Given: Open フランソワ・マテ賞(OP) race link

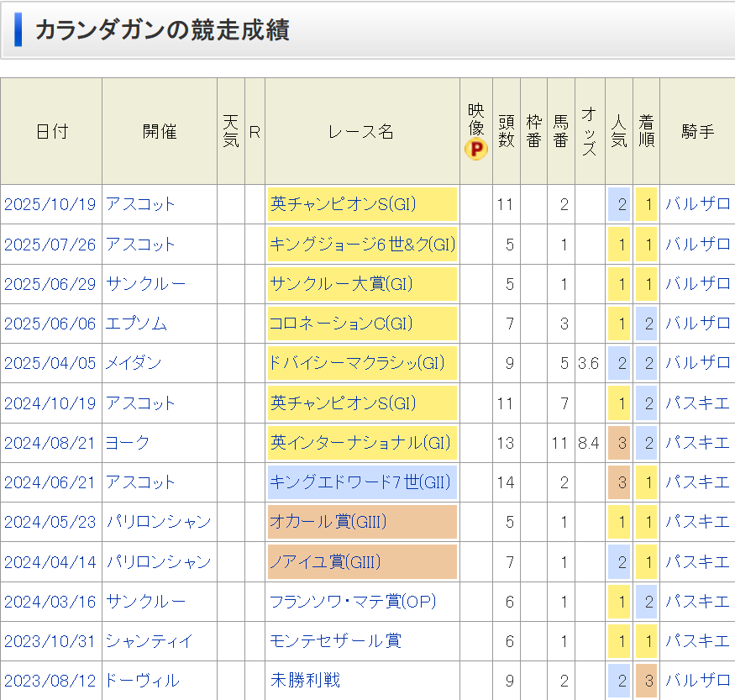Looking at the screenshot, I should [353, 602].
